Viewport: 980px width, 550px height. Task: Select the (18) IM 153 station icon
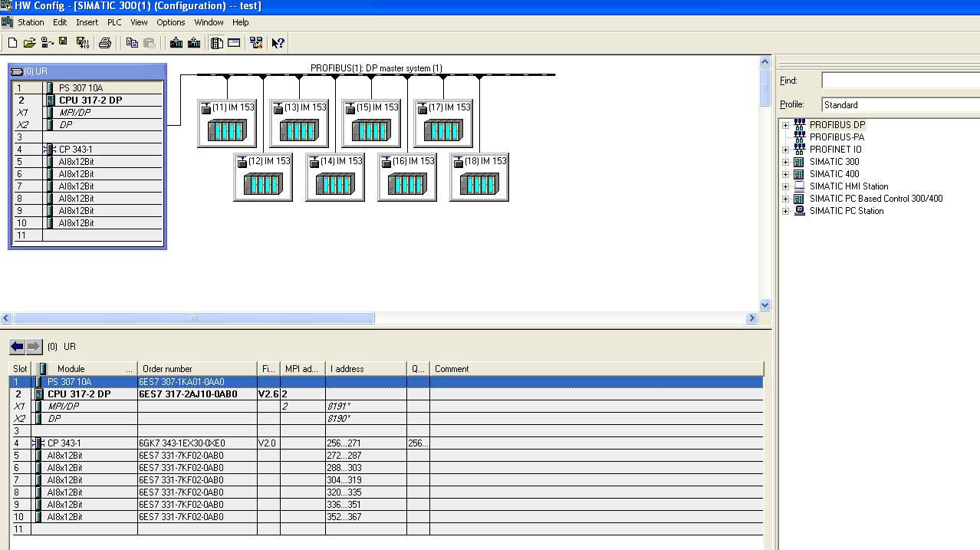pyautogui.click(x=479, y=177)
